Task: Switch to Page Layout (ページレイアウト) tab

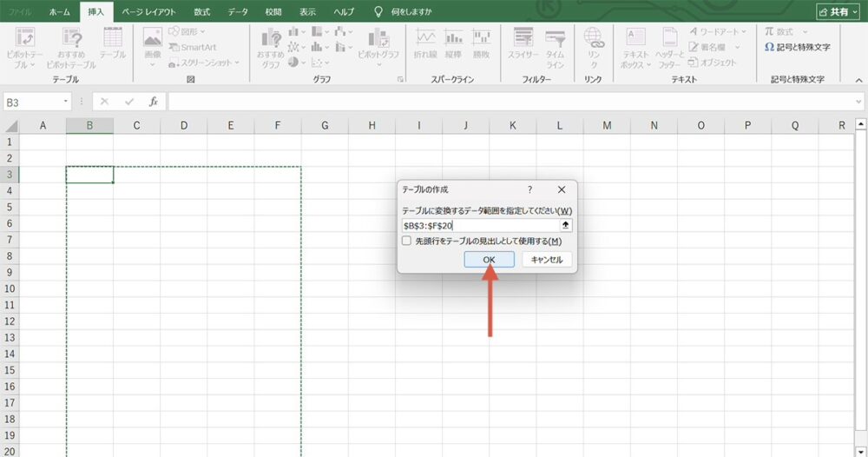Action: click(148, 11)
